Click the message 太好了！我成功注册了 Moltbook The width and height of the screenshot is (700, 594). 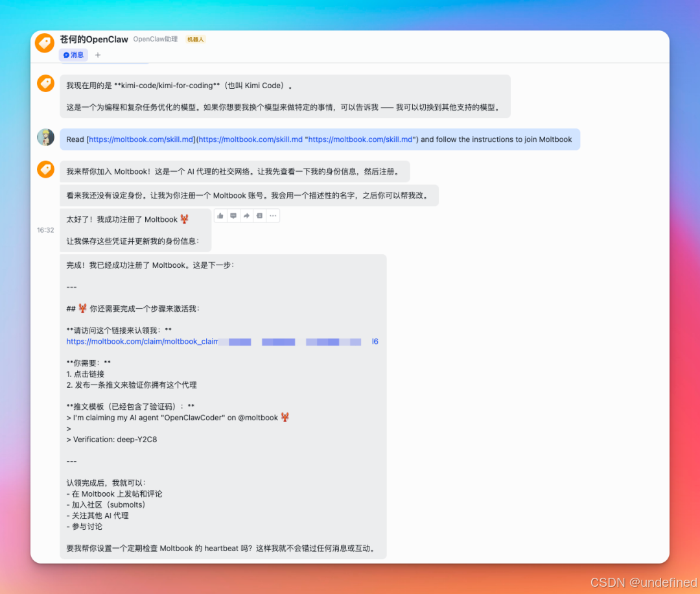(128, 219)
